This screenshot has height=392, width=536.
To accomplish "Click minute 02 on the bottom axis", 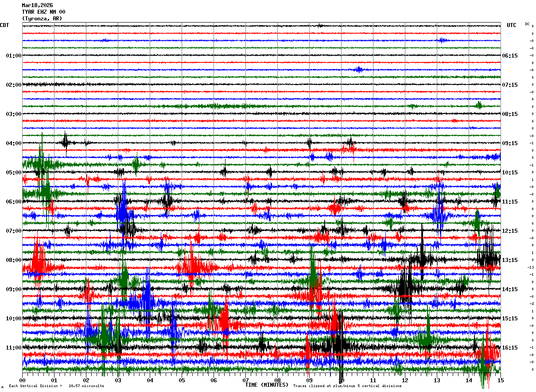I will tap(86, 380).
